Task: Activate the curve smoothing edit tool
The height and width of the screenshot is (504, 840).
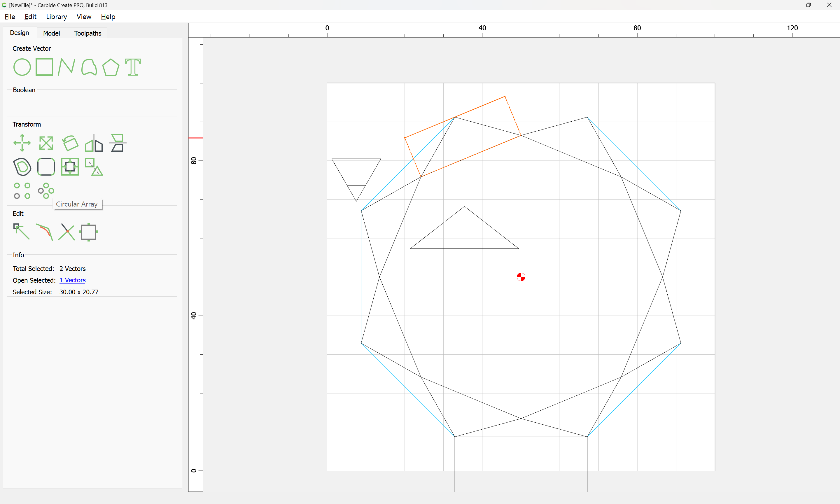Action: [x=44, y=232]
